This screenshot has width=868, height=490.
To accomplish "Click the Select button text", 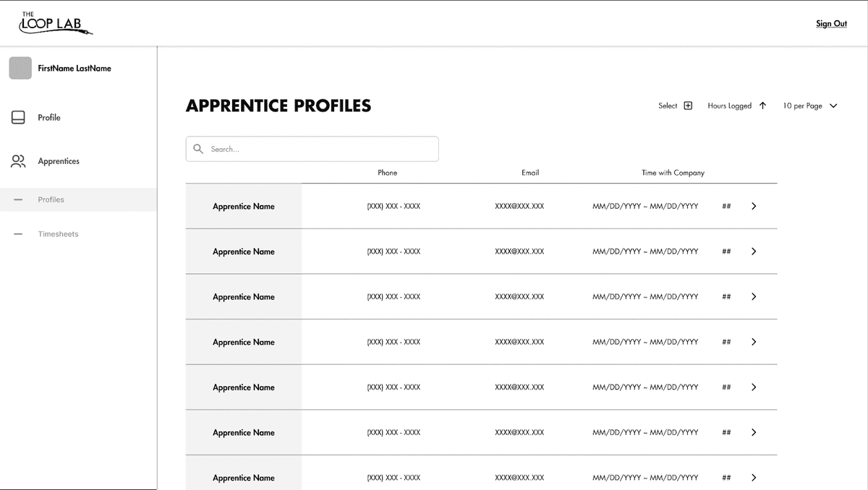I will (x=667, y=106).
